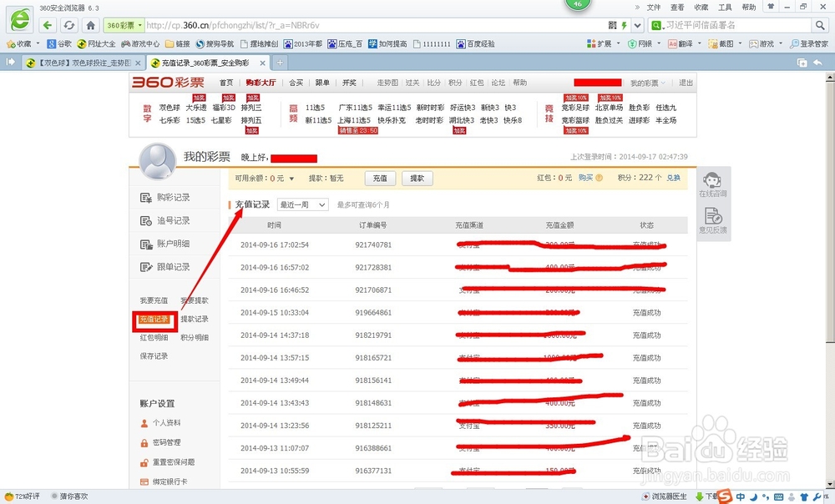Click the 退出 logout link
This screenshot has width=835, height=504.
686,83
